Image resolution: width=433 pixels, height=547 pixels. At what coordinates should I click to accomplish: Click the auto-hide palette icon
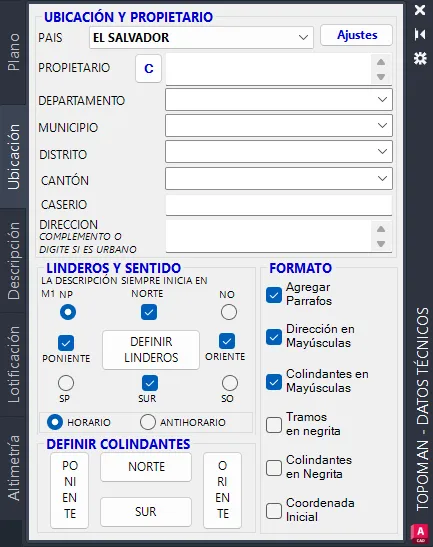point(420,34)
